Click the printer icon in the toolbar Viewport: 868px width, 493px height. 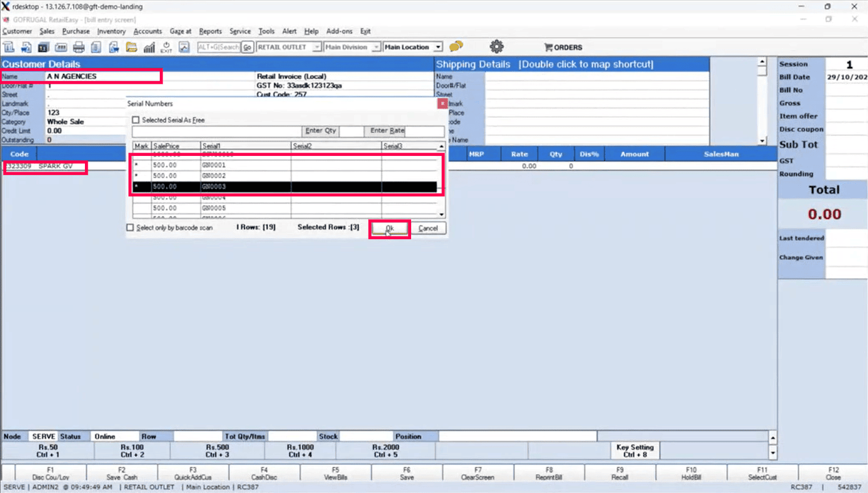79,48
